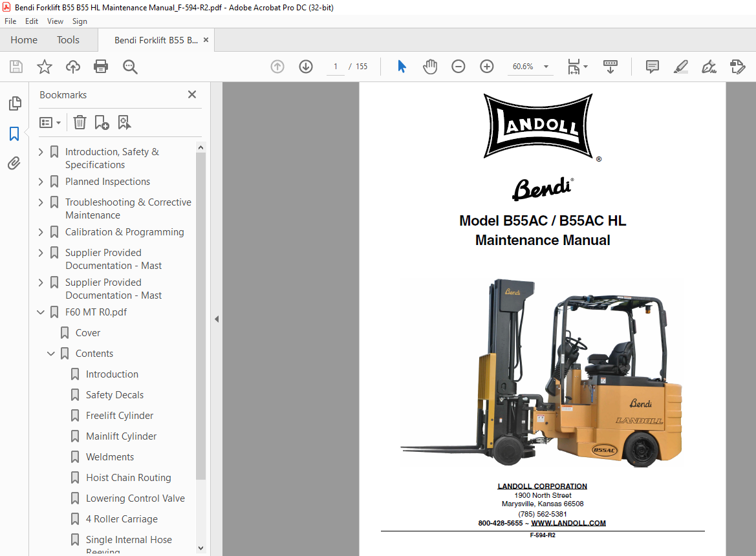Open the View menu
The width and height of the screenshot is (756, 556).
click(55, 21)
